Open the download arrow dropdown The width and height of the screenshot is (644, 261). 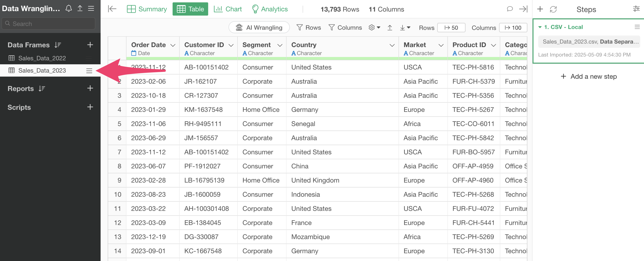(405, 28)
